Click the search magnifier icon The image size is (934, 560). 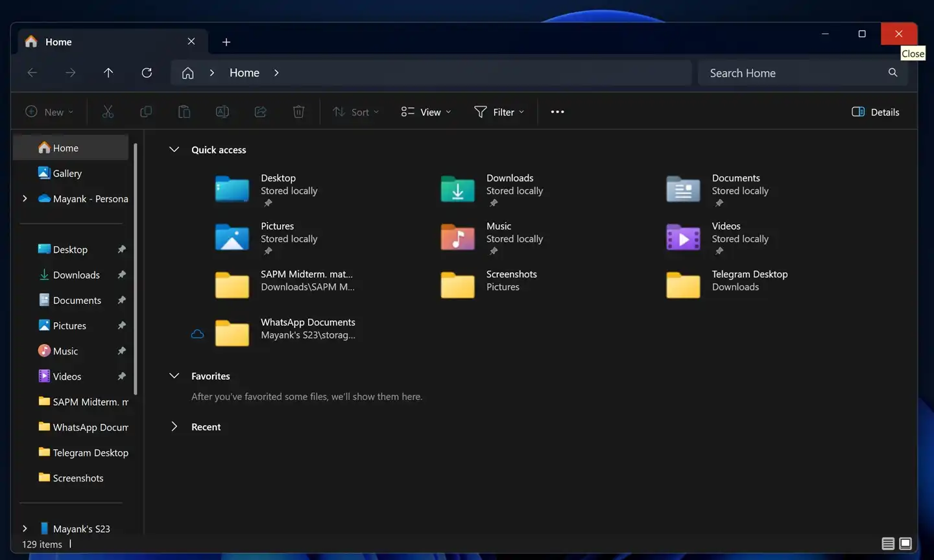tap(892, 73)
